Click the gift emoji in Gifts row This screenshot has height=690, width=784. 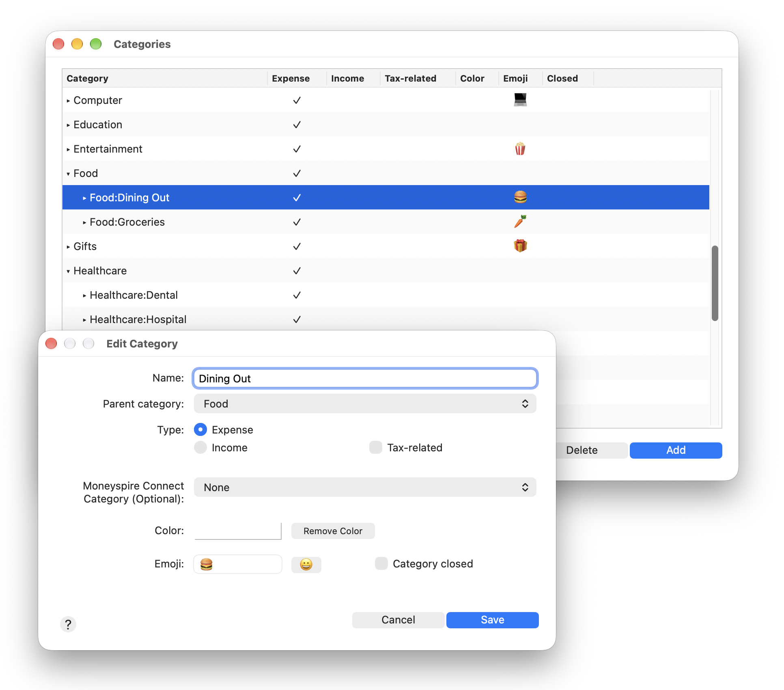click(x=520, y=246)
